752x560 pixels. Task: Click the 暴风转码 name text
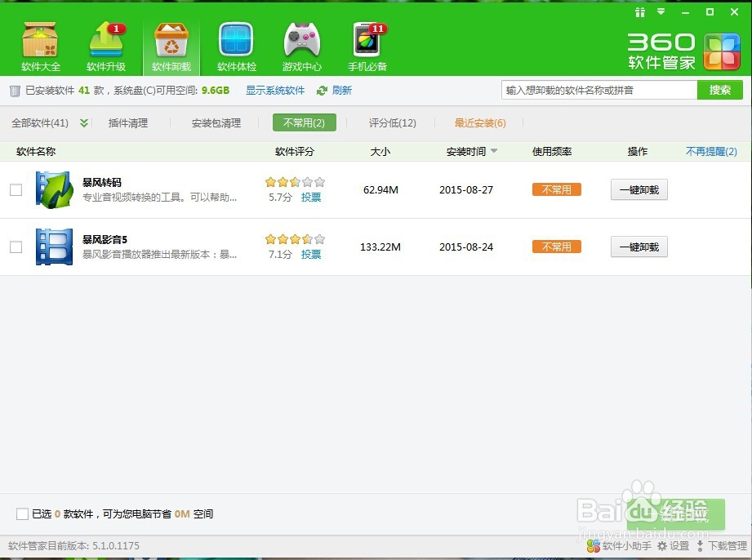102,182
